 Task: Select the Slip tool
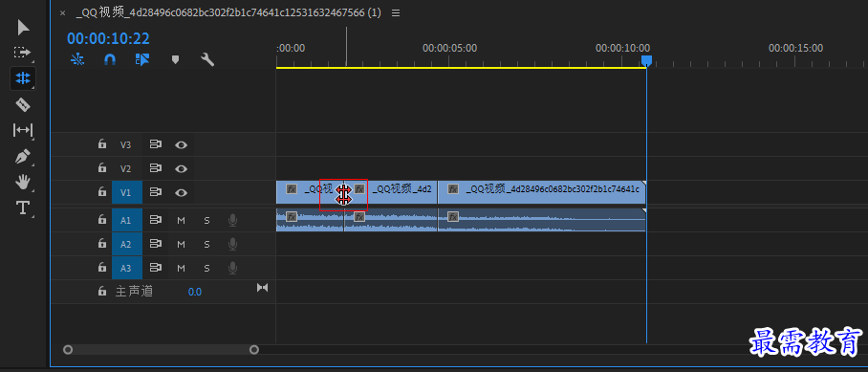(23, 130)
